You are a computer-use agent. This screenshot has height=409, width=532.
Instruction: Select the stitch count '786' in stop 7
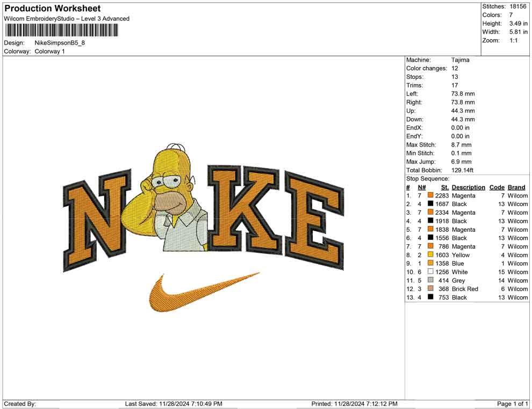point(444,246)
